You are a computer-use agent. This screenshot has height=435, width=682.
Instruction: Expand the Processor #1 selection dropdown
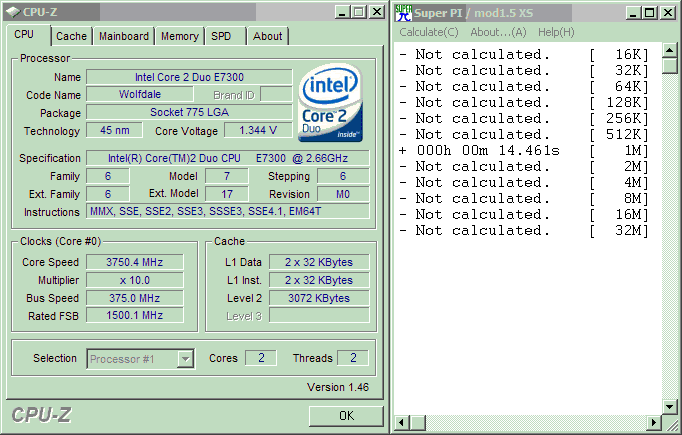185,359
